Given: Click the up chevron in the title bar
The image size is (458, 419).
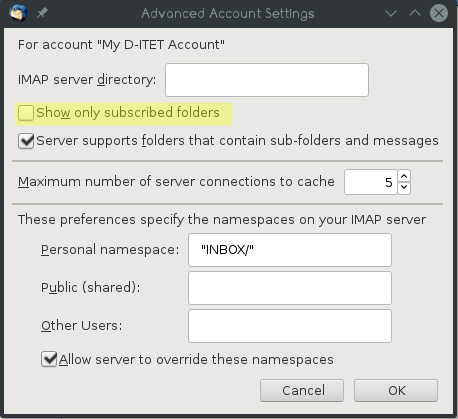Looking at the screenshot, I should pos(415,13).
